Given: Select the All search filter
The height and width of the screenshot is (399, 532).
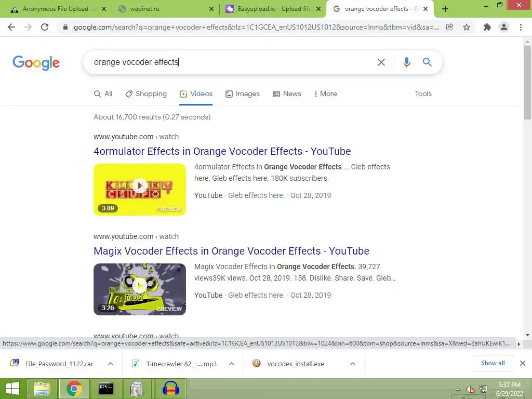Looking at the screenshot, I should 103,94.
